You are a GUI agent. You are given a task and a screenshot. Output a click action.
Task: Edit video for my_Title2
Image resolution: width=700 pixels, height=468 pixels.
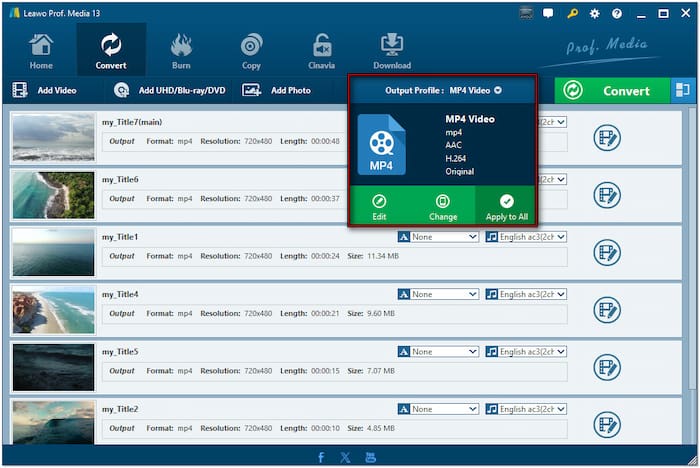[607, 425]
